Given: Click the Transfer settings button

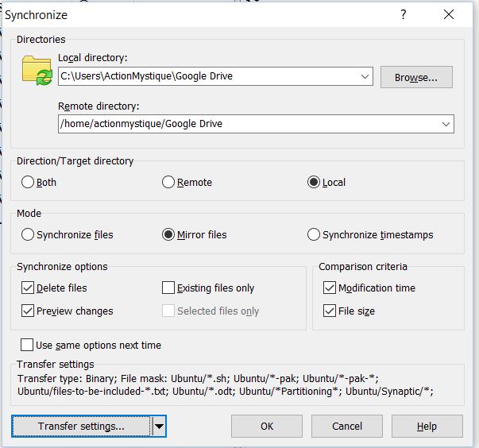Looking at the screenshot, I should tap(81, 427).
